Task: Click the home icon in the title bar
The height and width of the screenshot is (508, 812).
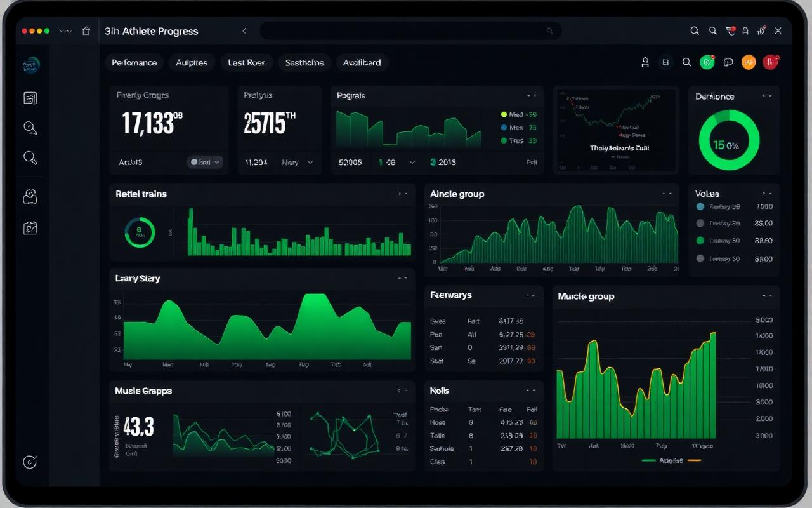Action: [86, 31]
